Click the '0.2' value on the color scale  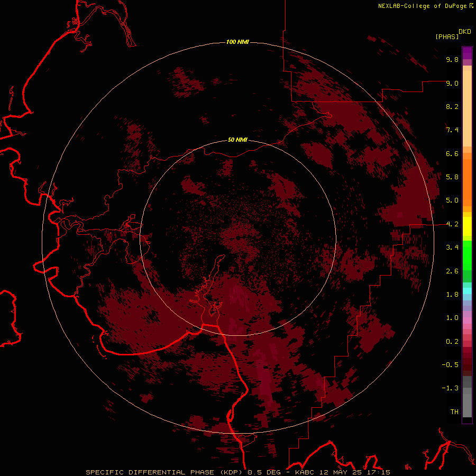coord(452,342)
